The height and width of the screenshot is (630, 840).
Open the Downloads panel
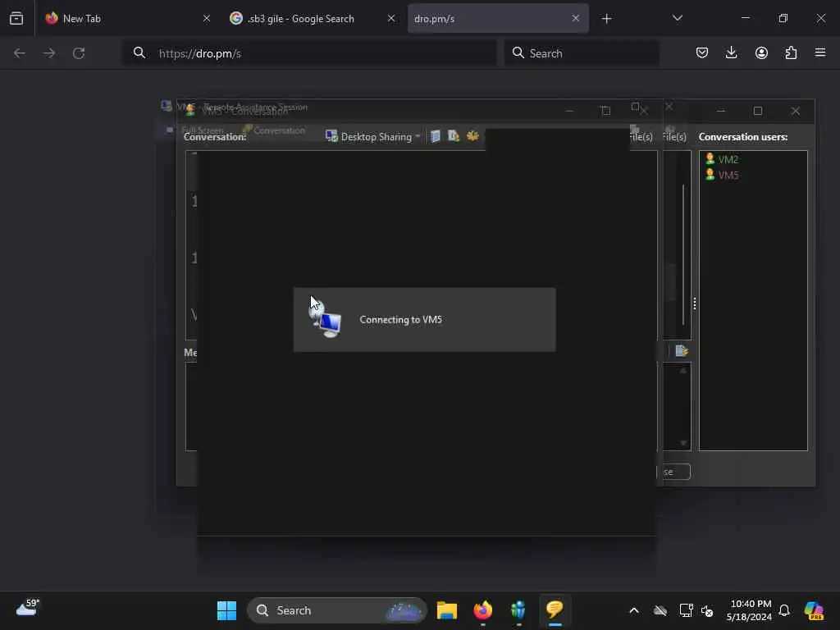(731, 52)
